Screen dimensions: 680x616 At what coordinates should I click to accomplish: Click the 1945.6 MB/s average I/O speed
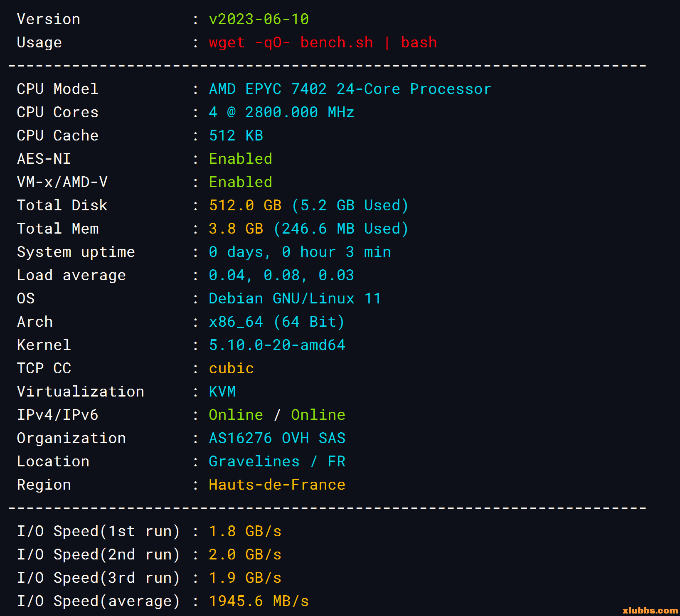[x=259, y=601]
